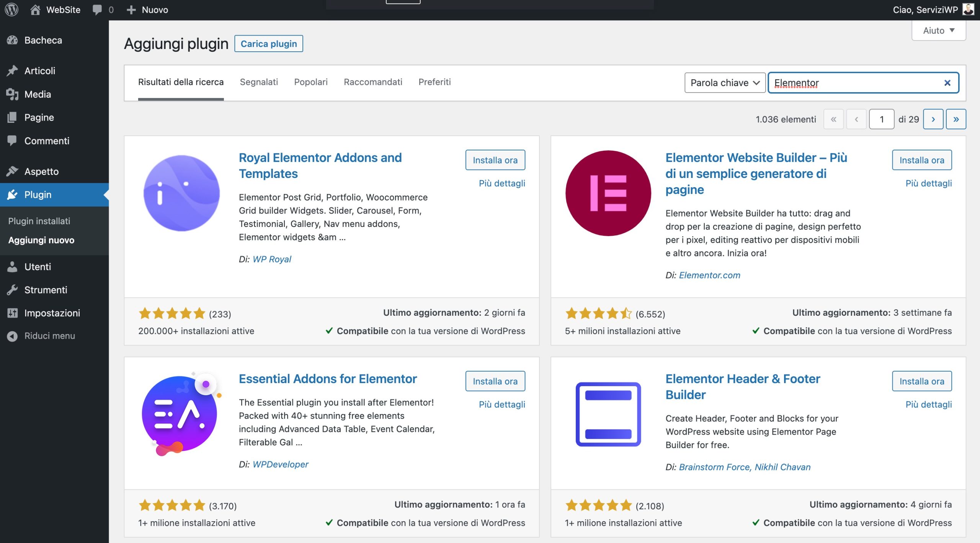Viewport: 980px width, 543px height.
Task: Open the WebSite home icon
Action: [35, 10]
